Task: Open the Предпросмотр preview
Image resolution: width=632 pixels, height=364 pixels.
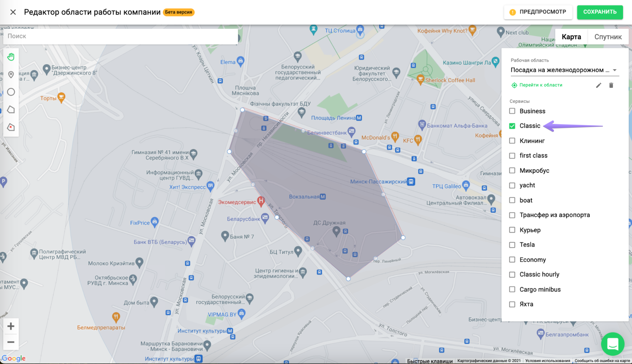Action: [x=538, y=12]
